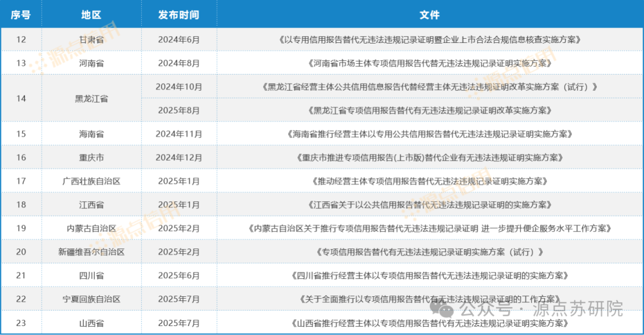Screen dimensions: 644x335
Task: Click the 2024年6月 date cell
Action: 179,39
